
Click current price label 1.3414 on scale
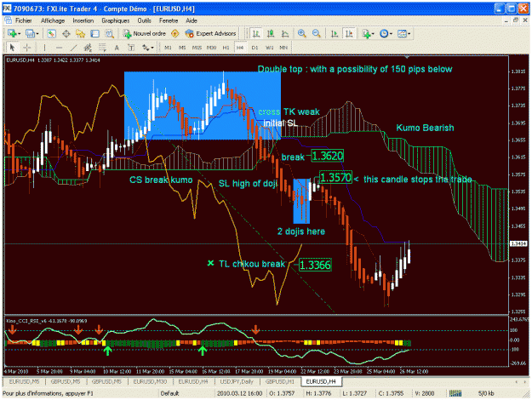point(518,243)
